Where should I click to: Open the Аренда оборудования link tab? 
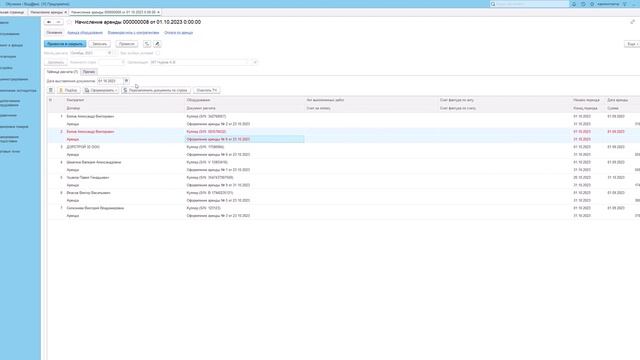(x=85, y=33)
